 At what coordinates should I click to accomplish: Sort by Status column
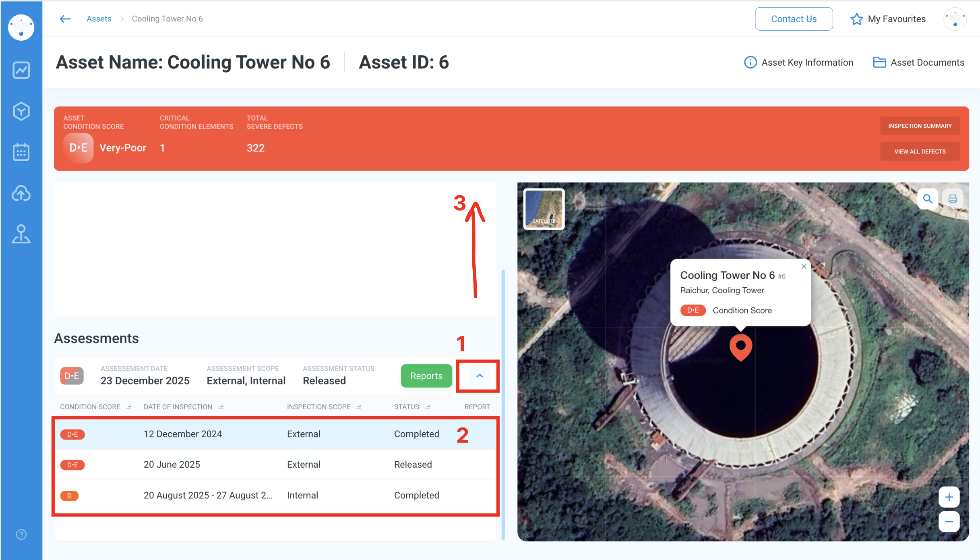[428, 407]
